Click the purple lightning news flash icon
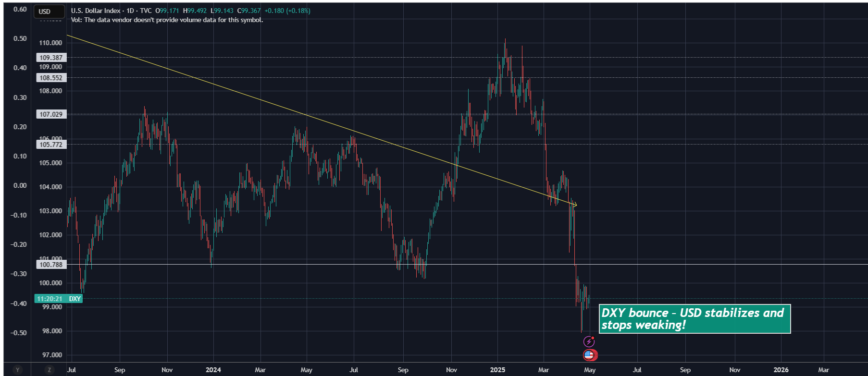Screen dimensions: 868x376 click(x=589, y=341)
